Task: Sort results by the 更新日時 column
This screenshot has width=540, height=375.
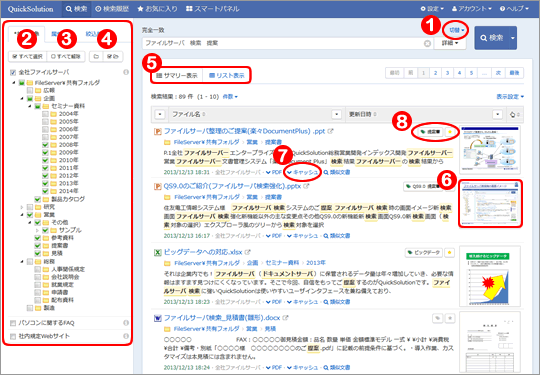Action: (362, 114)
